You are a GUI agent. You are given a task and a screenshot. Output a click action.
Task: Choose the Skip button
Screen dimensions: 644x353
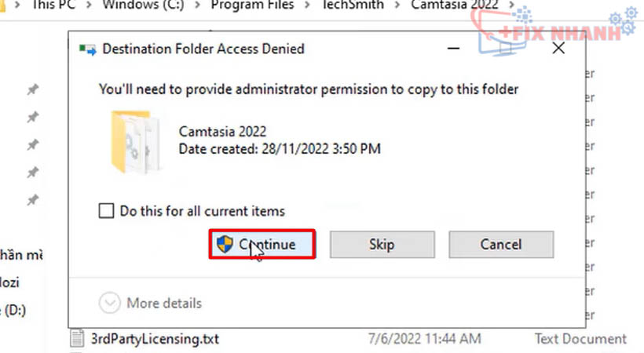point(382,245)
